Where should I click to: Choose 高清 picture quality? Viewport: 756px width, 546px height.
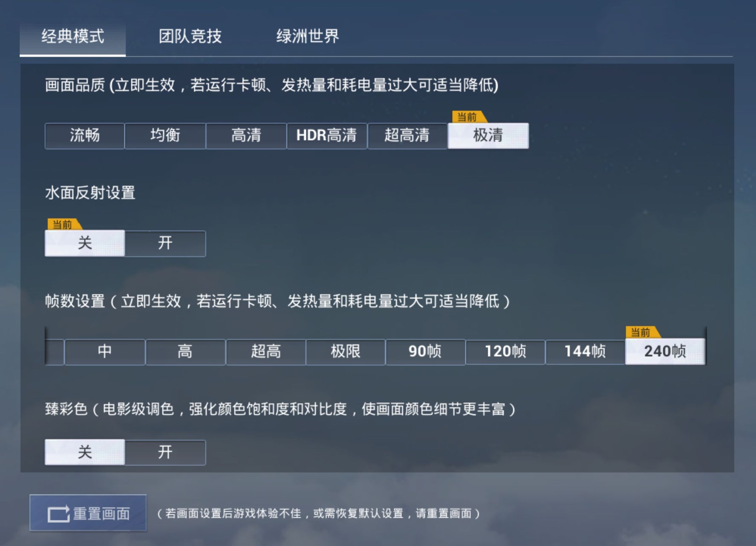click(x=246, y=136)
